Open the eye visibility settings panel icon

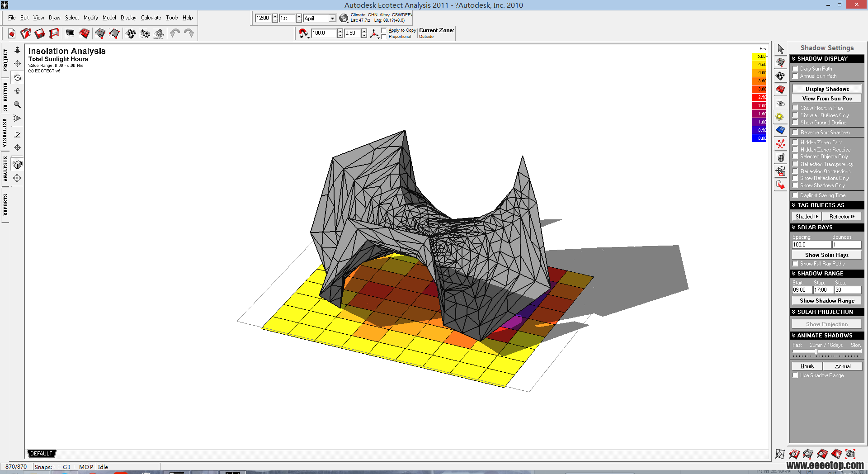[x=780, y=104]
